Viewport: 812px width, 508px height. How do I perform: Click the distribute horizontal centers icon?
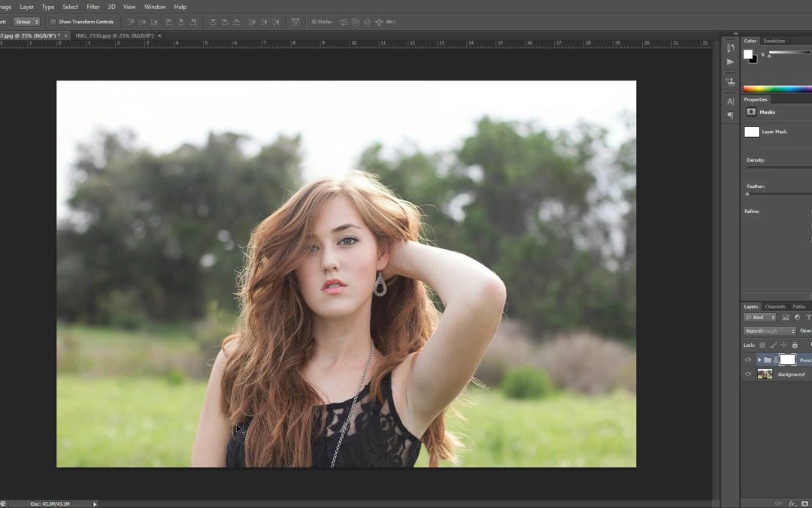[264, 22]
